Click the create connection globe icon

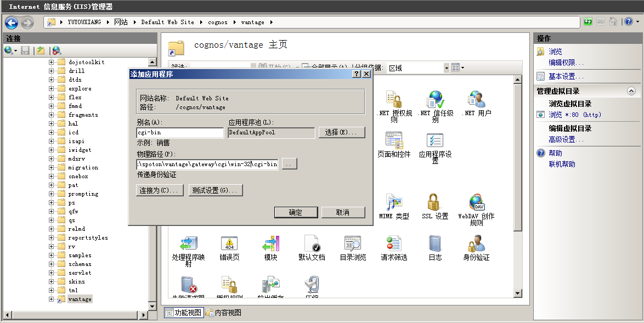tap(9, 50)
